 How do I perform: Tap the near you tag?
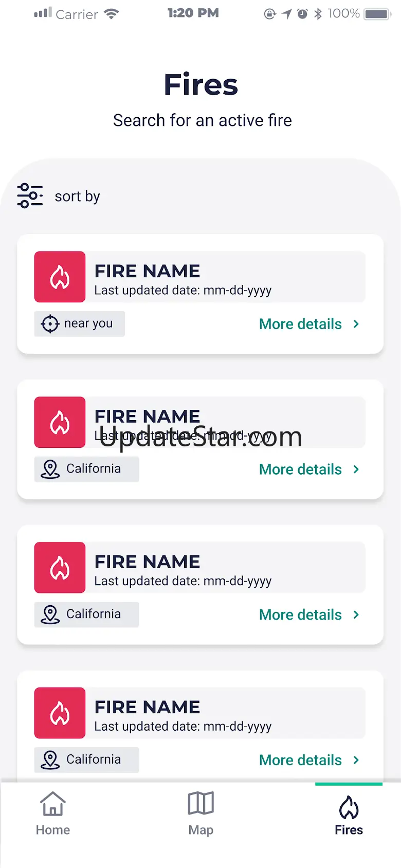point(80,324)
